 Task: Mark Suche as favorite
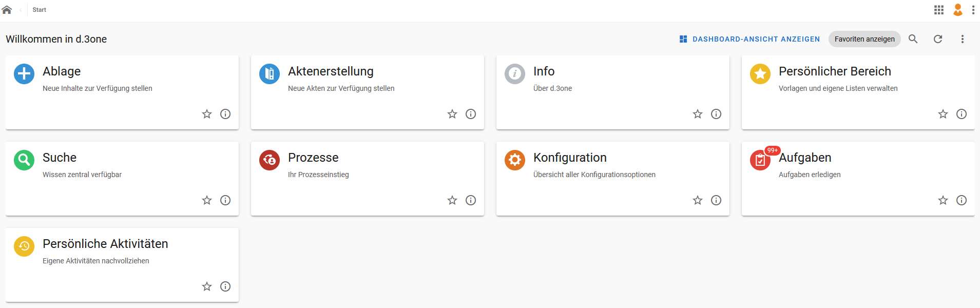(x=207, y=200)
